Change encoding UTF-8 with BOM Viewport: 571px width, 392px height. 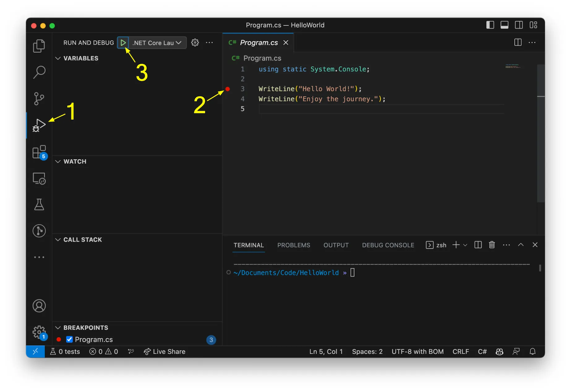pyautogui.click(x=417, y=352)
